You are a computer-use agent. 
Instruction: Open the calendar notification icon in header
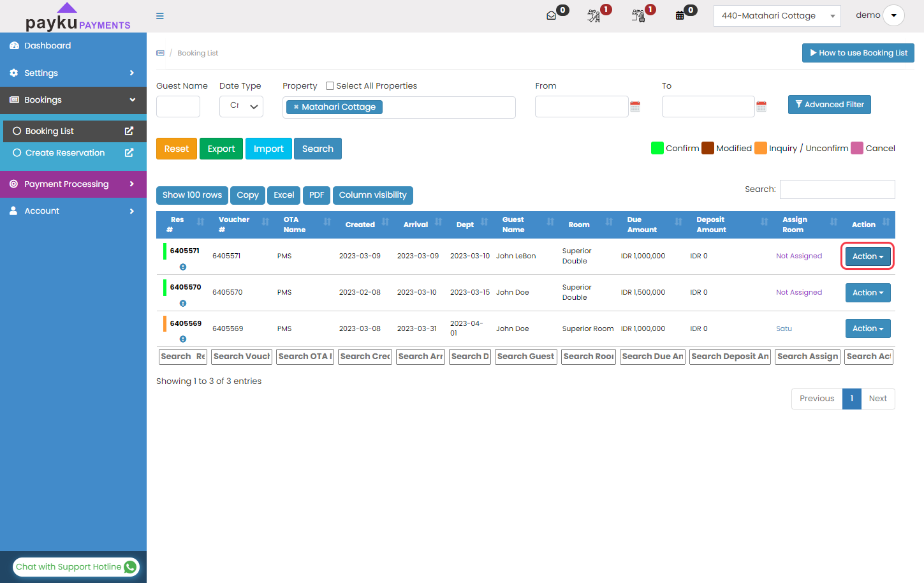(x=680, y=16)
